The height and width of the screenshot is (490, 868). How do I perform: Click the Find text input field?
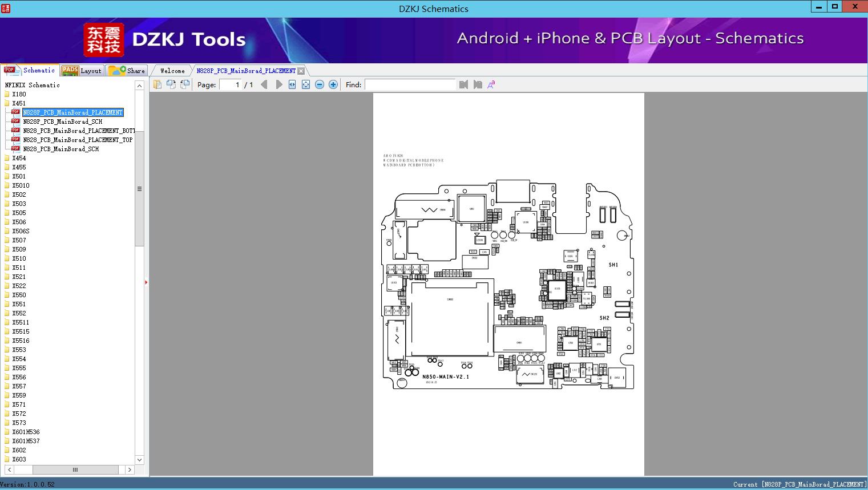pos(410,84)
